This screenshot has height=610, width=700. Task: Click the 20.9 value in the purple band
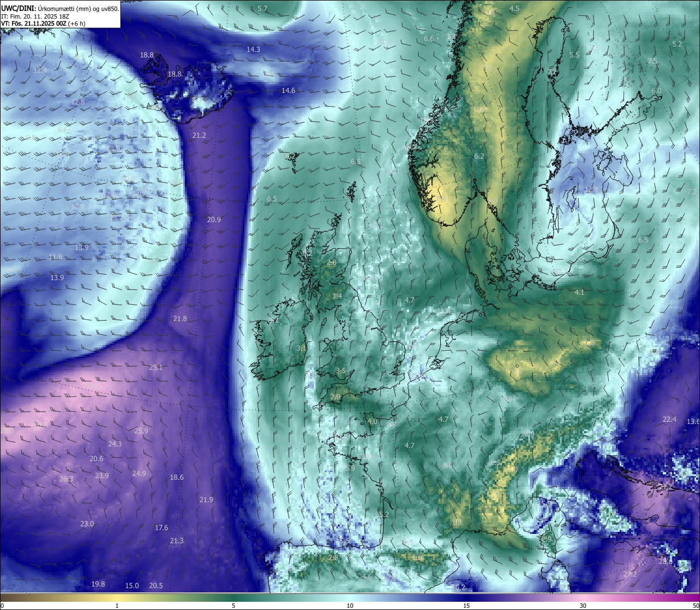coord(214,219)
